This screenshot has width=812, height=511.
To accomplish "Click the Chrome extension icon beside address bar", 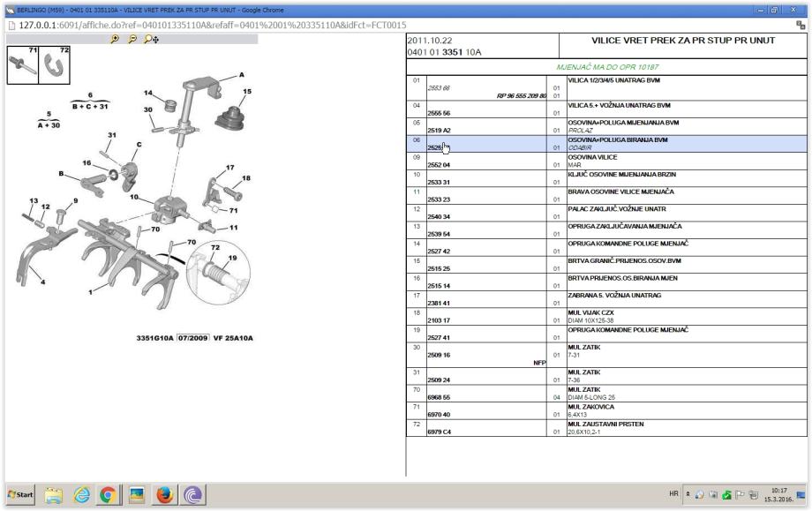I will (x=801, y=25).
